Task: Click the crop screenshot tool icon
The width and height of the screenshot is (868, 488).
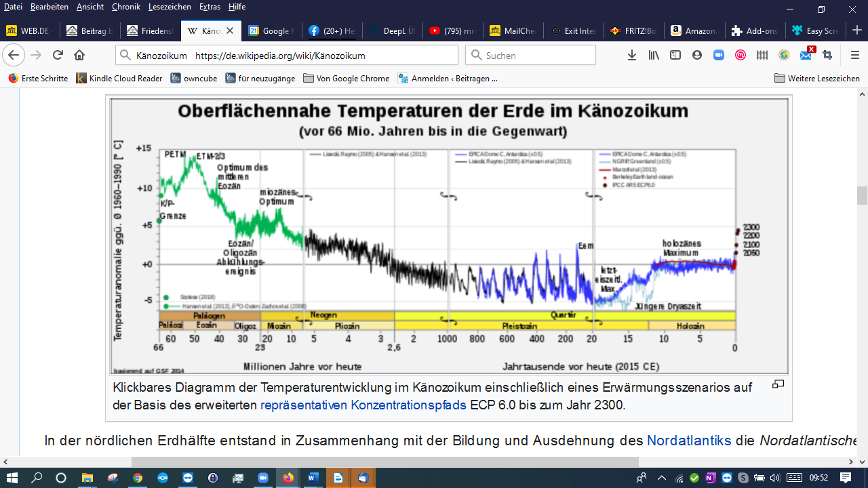Action: click(827, 56)
